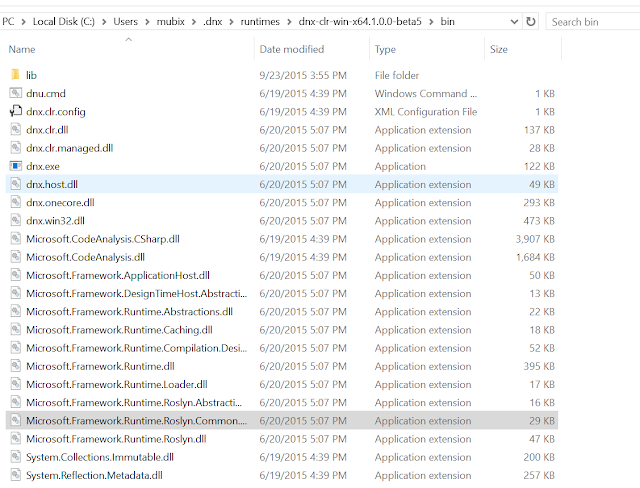
Task: Go to .dnx folder in breadcrumb
Action: pyautogui.click(x=213, y=22)
